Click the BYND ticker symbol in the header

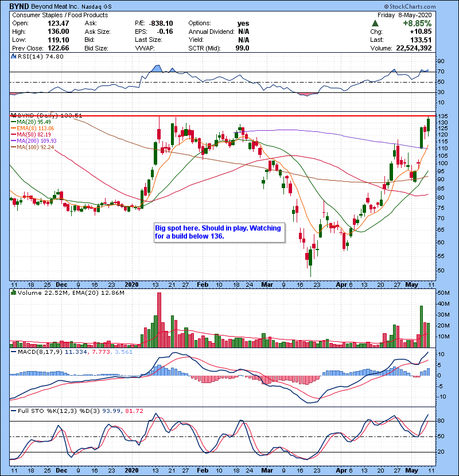[19, 6]
